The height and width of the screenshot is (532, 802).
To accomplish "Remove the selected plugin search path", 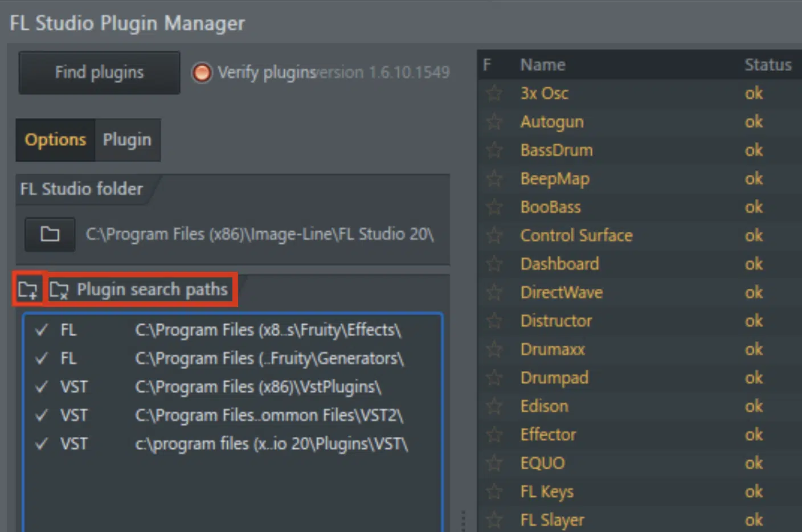I will pyautogui.click(x=59, y=290).
